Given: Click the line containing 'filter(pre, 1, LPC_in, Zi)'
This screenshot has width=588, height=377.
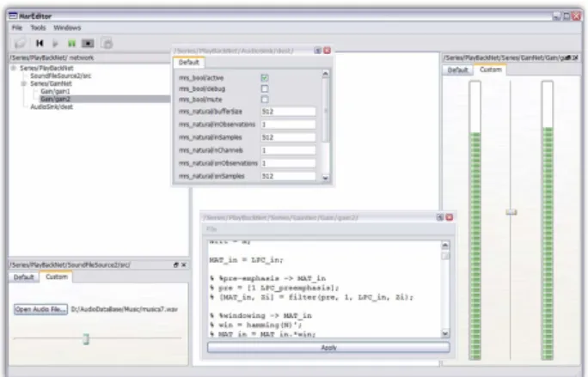Looking at the screenshot, I should pyautogui.click(x=311, y=297).
